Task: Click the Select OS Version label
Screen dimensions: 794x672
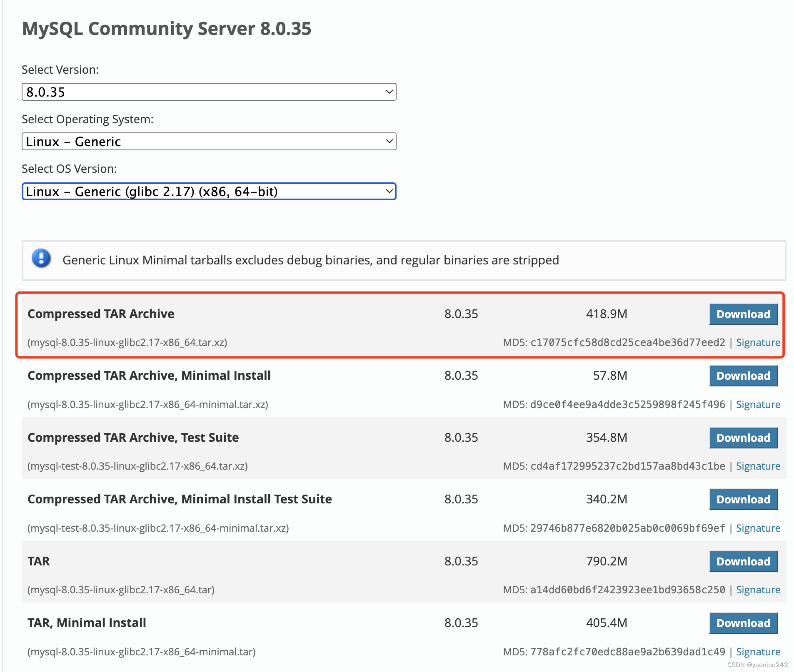Action: 69,169
